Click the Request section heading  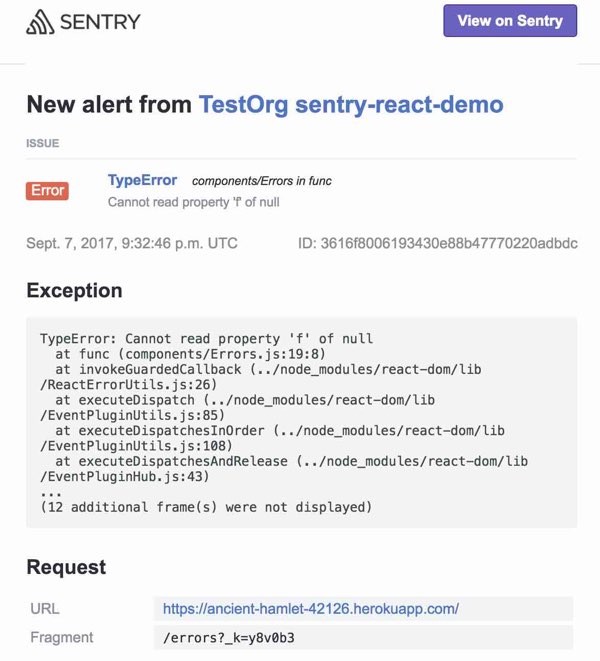point(66,567)
